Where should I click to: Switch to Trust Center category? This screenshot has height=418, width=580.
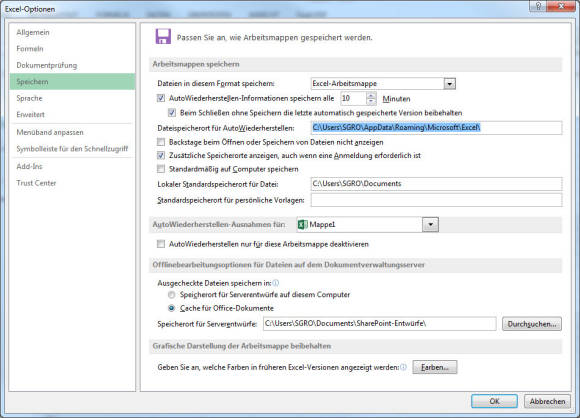tap(36, 183)
